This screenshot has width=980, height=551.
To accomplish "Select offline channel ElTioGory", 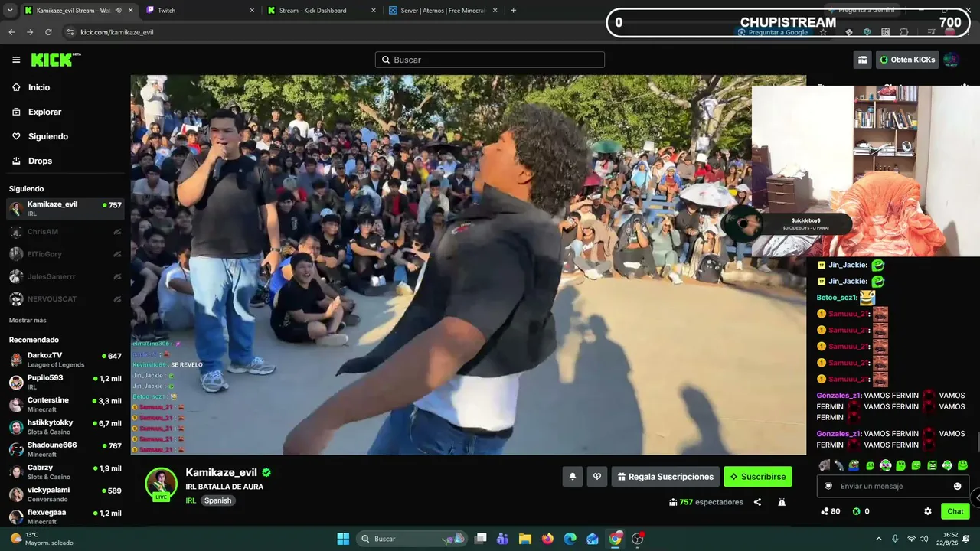I will (x=65, y=254).
